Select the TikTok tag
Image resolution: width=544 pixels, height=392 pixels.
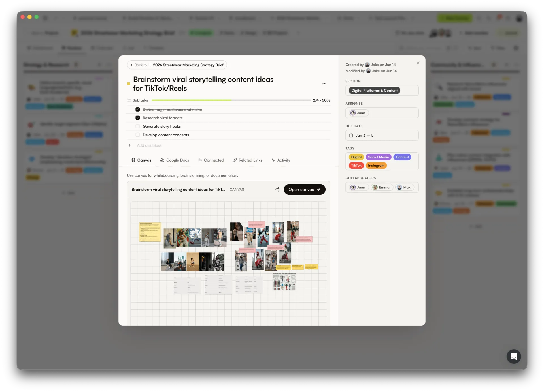[x=356, y=166]
